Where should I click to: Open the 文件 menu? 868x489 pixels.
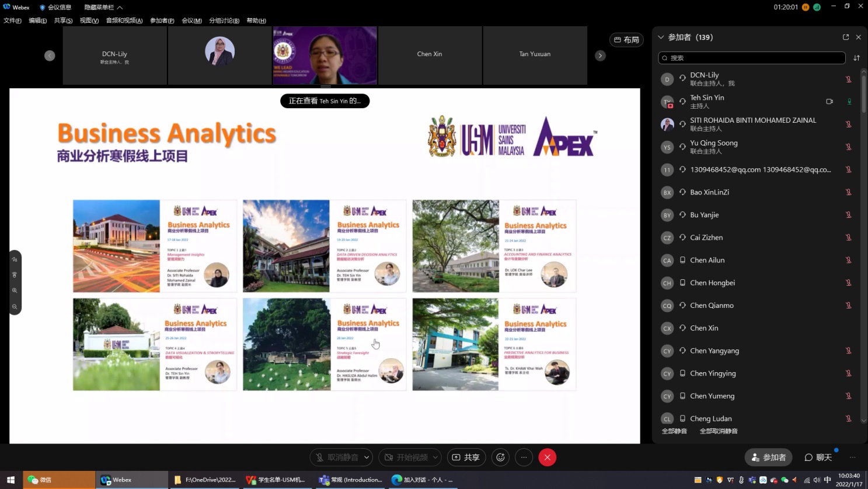click(x=12, y=20)
